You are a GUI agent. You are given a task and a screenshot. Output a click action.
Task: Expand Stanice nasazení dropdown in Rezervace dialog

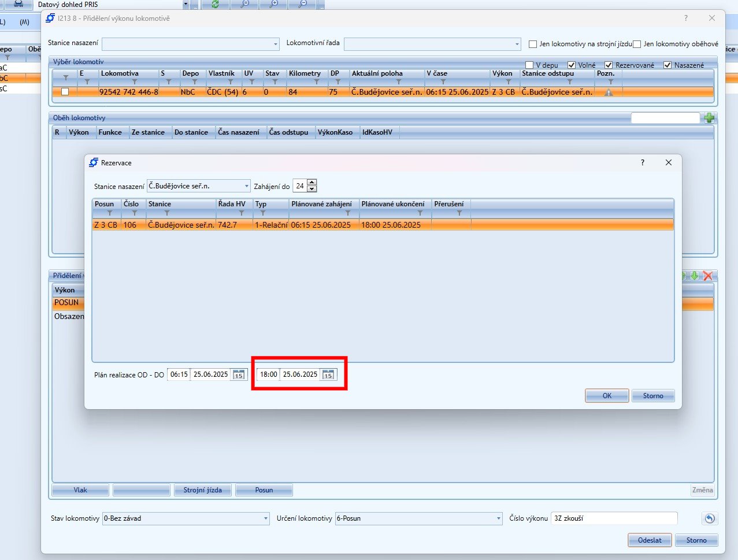[x=246, y=186]
